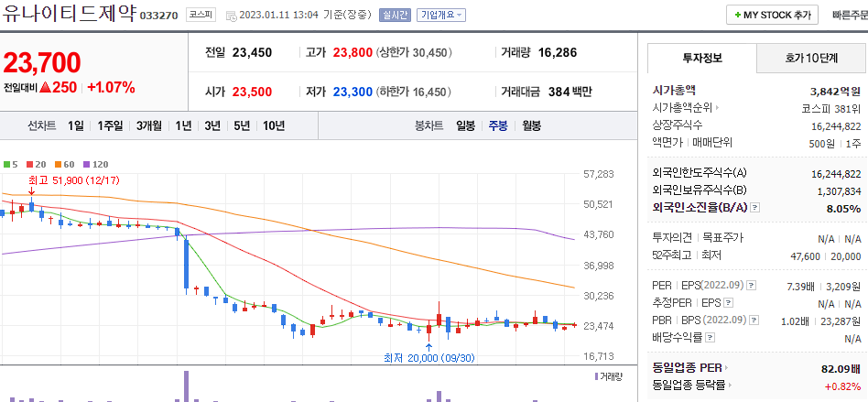
Task: Click the help icon beside PBR BPS(2022.09)
Action: [754, 321]
